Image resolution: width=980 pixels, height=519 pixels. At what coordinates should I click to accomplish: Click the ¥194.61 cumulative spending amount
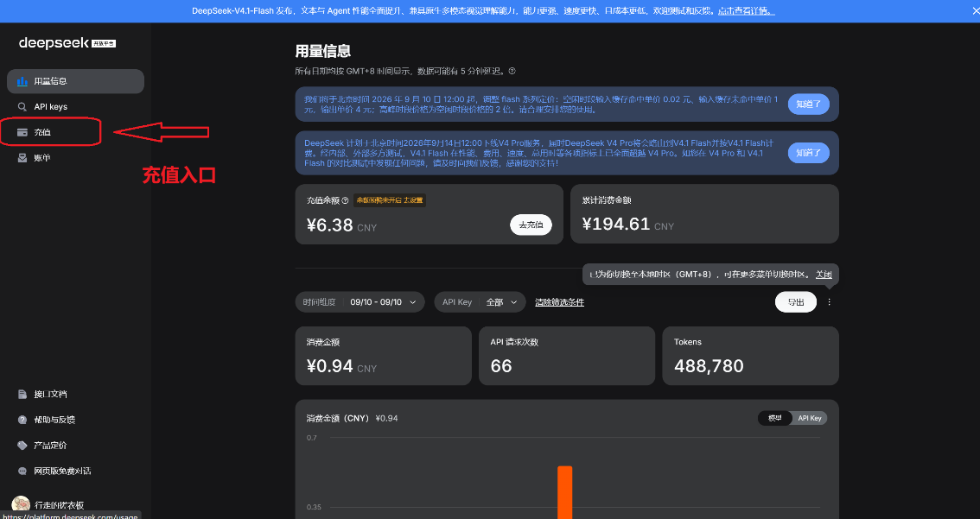(x=615, y=225)
